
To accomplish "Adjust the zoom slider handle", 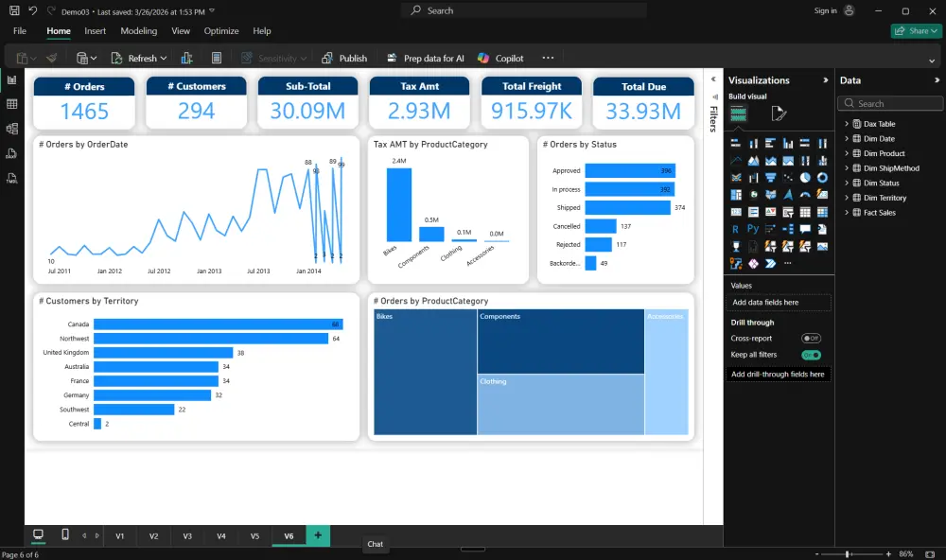I will tap(848, 554).
